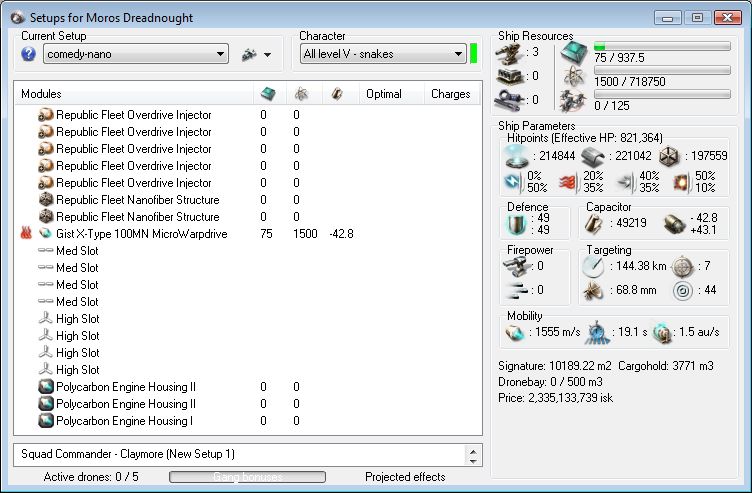Click the CPU resource icon
The width and height of the screenshot is (752, 493).
(574, 53)
